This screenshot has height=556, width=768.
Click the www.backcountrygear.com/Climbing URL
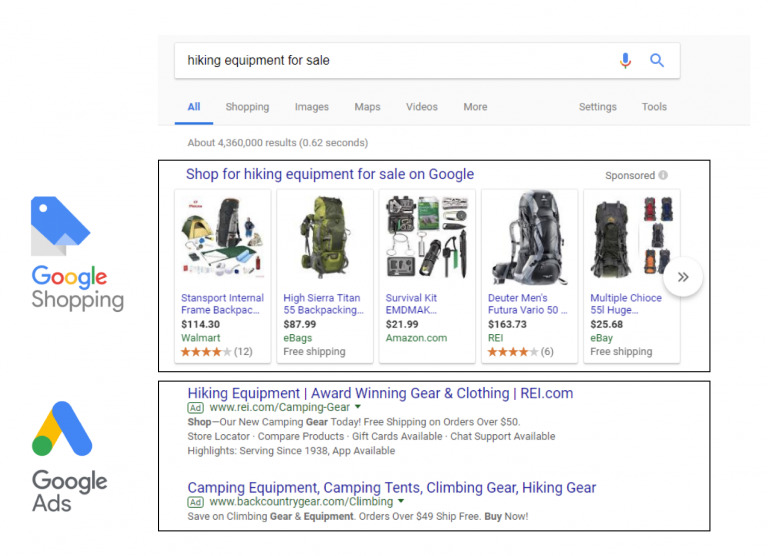[x=301, y=502]
